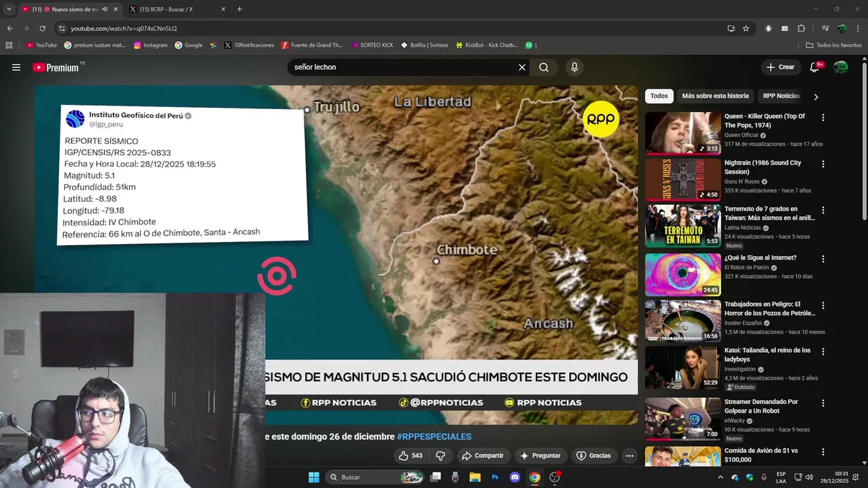Open the Windows Start menu
868x488 pixels.
tap(314, 477)
